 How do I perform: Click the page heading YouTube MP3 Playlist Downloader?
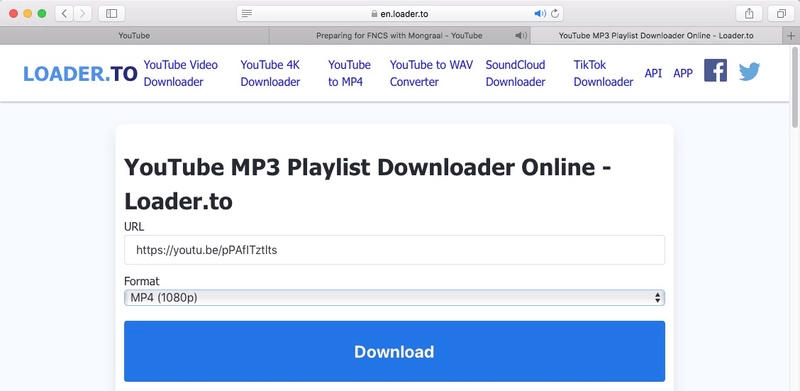(367, 184)
